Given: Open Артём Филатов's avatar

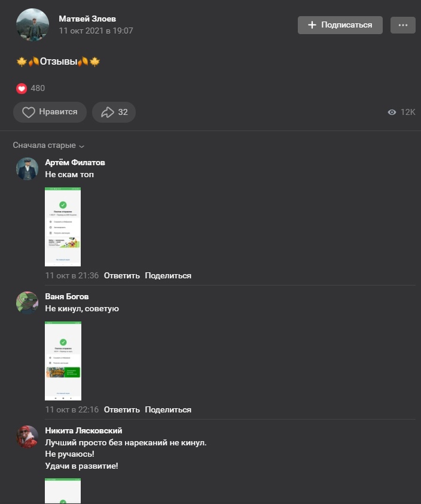Looking at the screenshot, I should (28, 169).
